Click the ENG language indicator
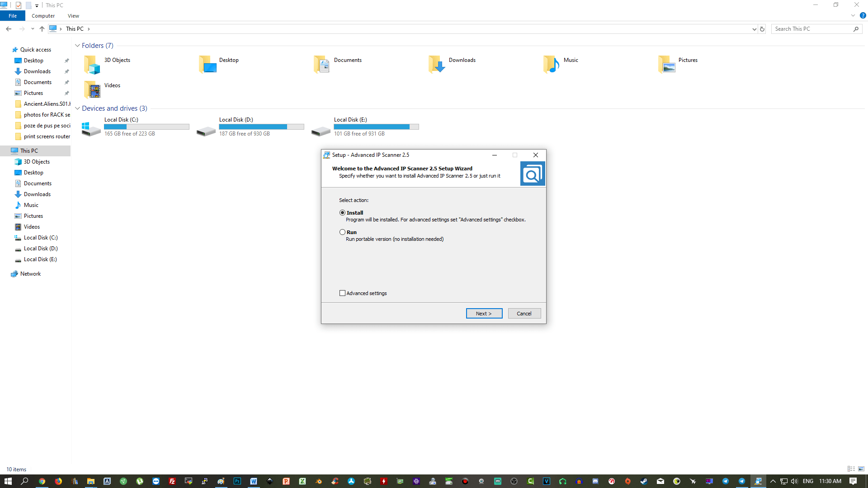Image resolution: width=868 pixels, height=488 pixels. [808, 481]
